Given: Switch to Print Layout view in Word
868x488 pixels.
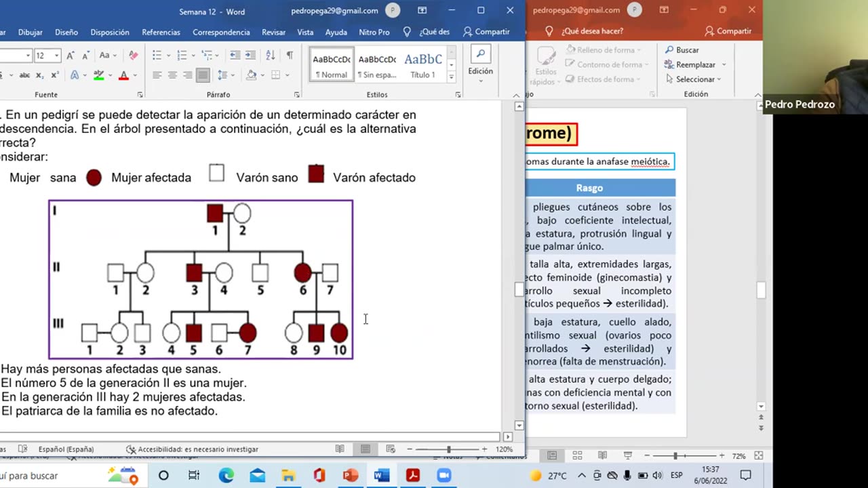Looking at the screenshot, I should coord(366,449).
